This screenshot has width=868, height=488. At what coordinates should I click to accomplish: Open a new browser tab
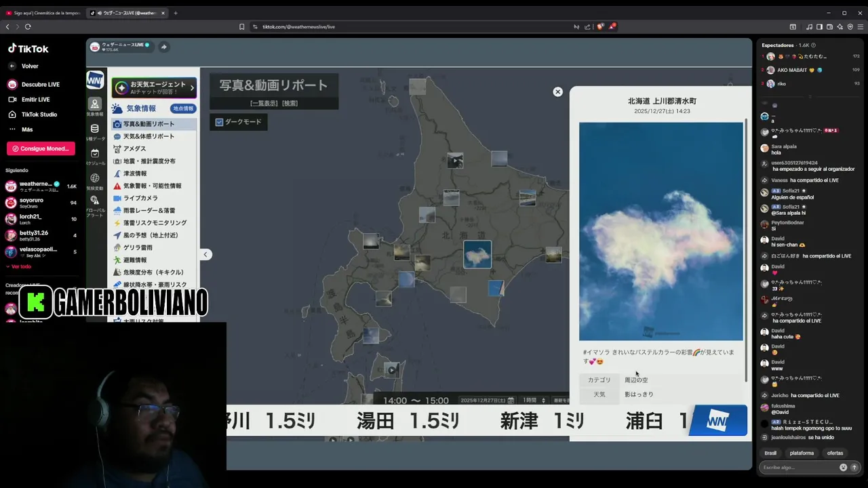[x=176, y=13]
